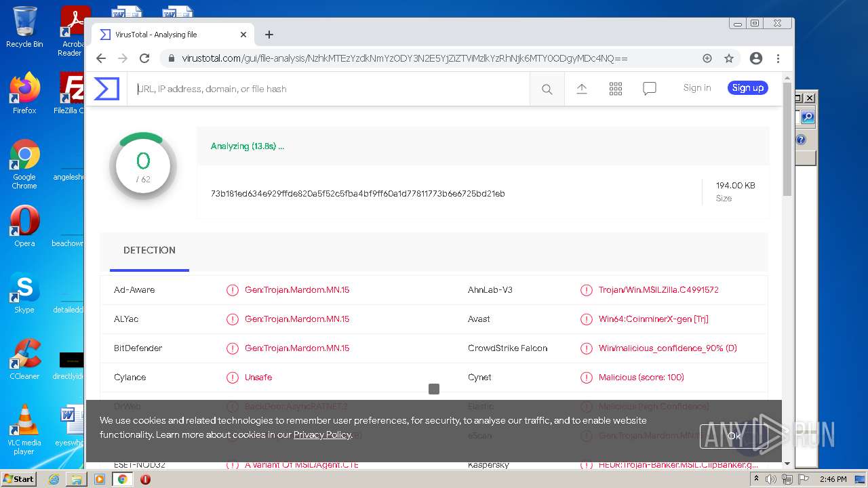Click the VLC media player desktop icon
The width and height of the screenshot is (868, 488).
pyautogui.click(x=24, y=430)
